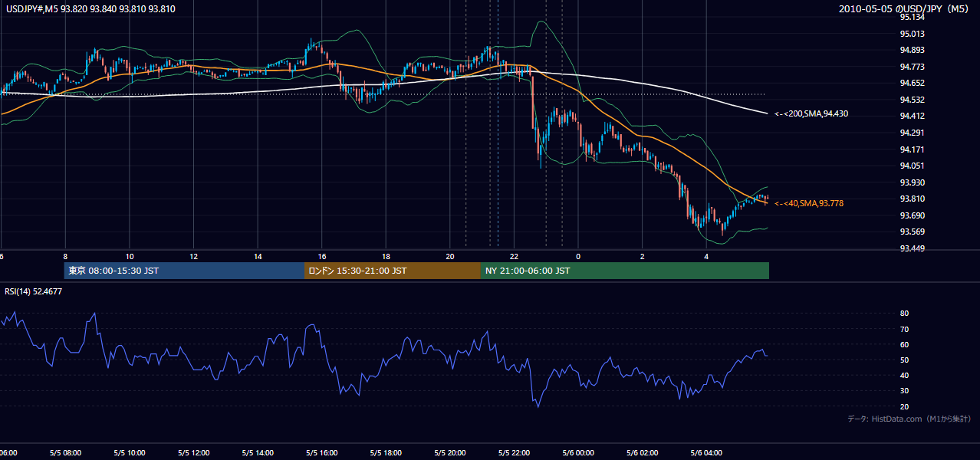Viewport: 980px width, 460px height.
Task: Click the 200 SMA 94.430 line label
Action: coord(811,113)
